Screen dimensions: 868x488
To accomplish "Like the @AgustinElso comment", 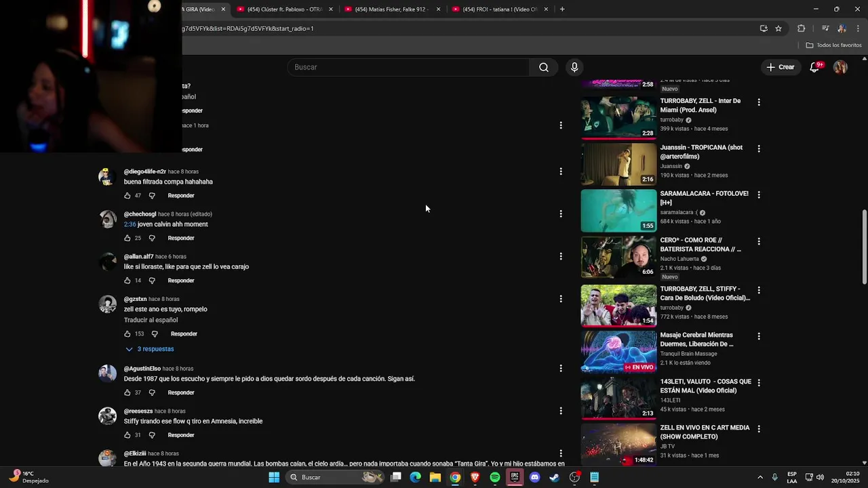I will 127,392.
